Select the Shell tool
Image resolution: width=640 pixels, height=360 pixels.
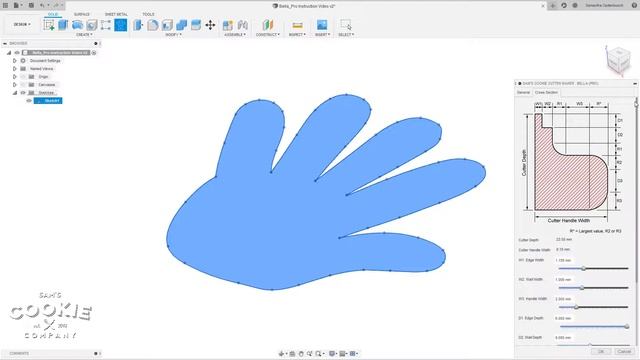(x=167, y=25)
